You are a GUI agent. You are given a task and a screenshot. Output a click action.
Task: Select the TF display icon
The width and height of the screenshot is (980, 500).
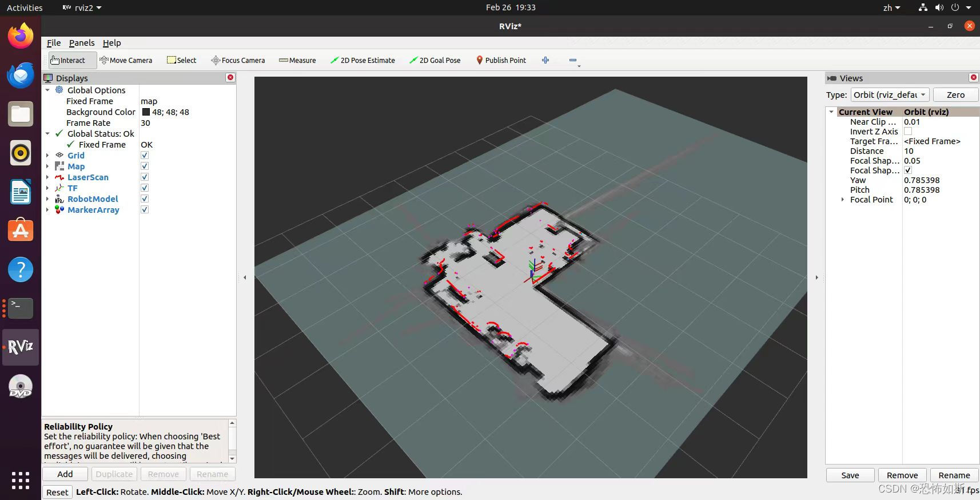coord(59,188)
